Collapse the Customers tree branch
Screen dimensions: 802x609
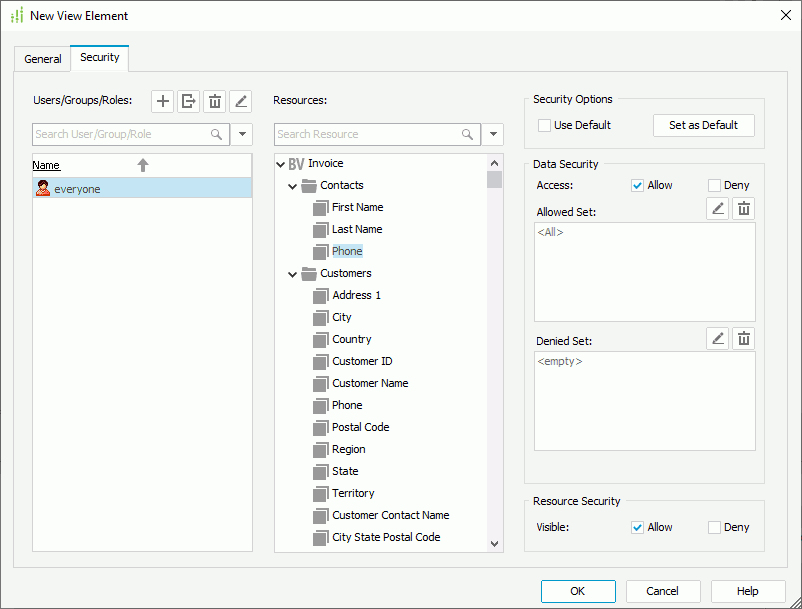click(292, 273)
